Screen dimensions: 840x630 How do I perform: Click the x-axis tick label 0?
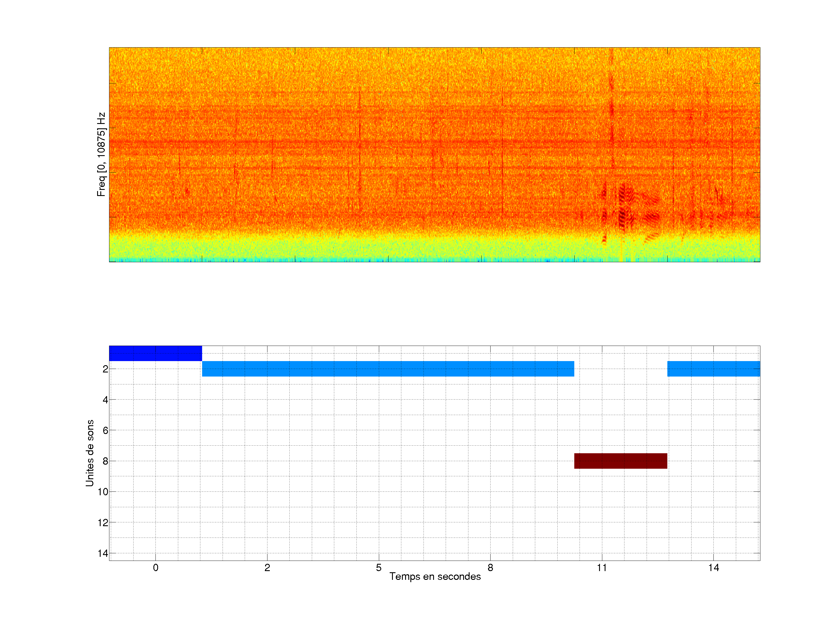(x=155, y=568)
